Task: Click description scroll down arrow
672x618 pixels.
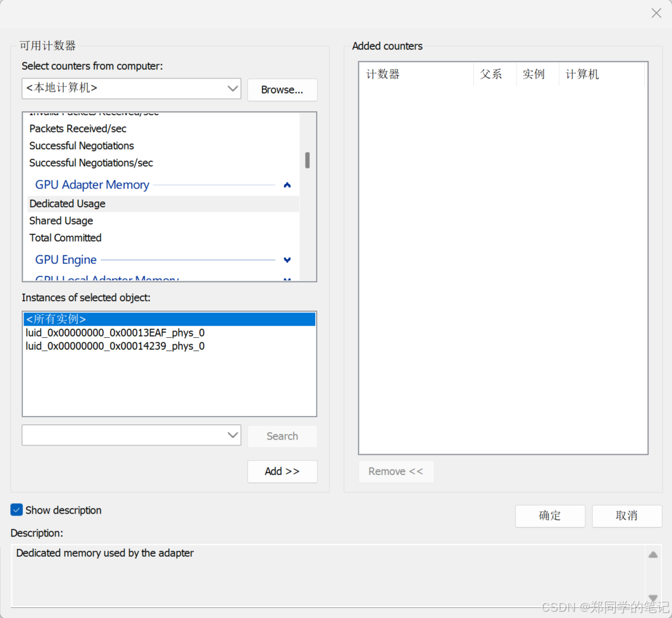Action: point(653,598)
